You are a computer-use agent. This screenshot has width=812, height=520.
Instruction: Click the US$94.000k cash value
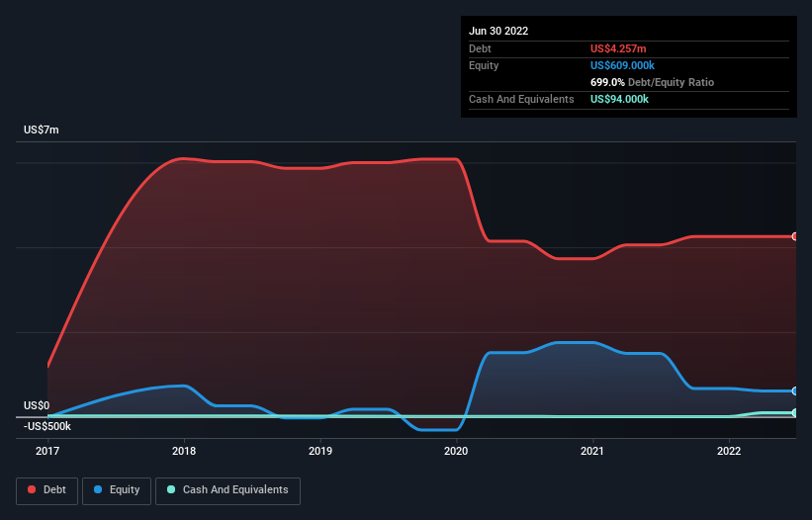(619, 99)
